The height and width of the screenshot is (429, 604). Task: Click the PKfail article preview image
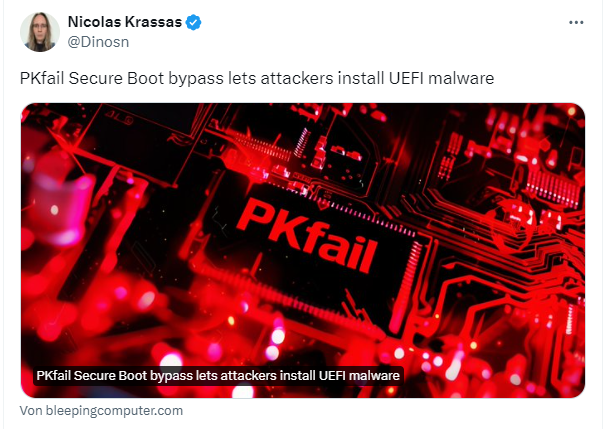[303, 250]
